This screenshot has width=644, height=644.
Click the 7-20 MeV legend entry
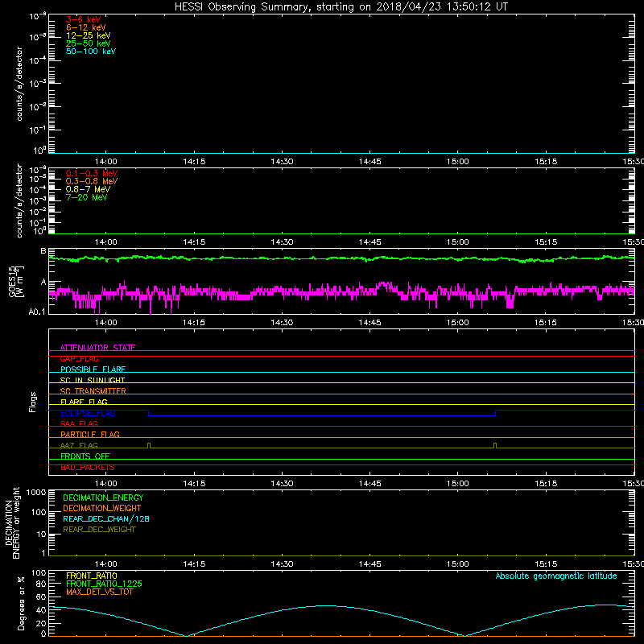click(86, 197)
